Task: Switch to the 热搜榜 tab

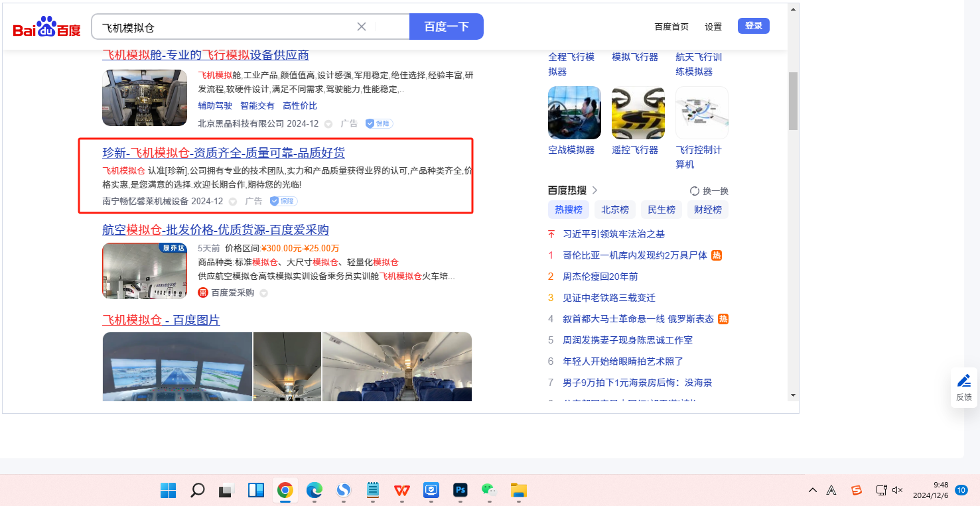Action: (569, 210)
